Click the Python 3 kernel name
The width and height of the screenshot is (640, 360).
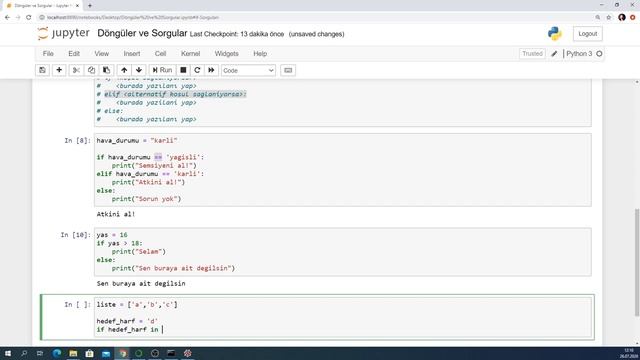click(579, 53)
